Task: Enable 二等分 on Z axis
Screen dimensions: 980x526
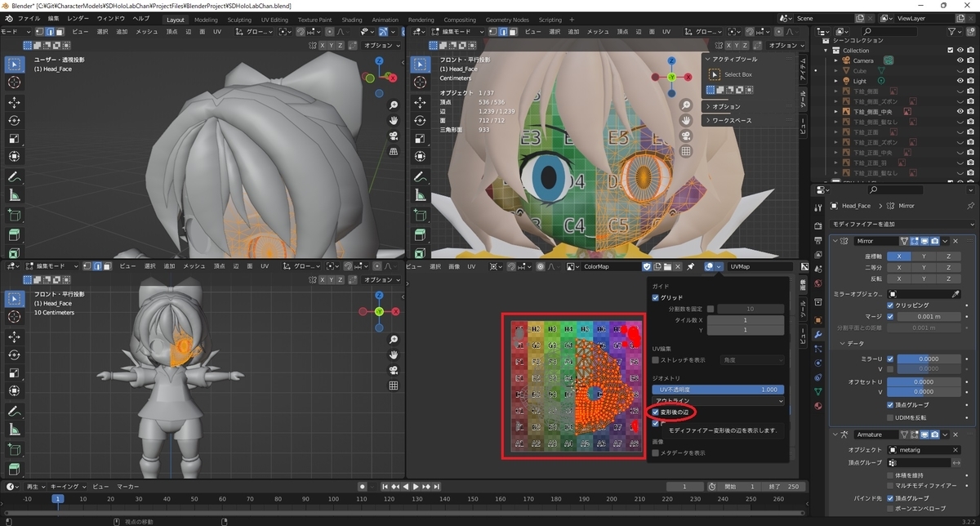Action: point(949,267)
